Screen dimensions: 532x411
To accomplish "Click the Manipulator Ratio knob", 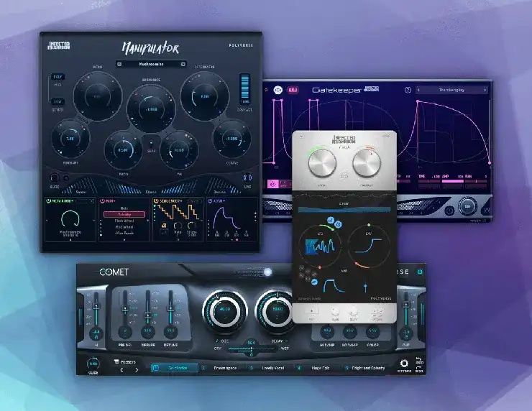I will tap(123, 150).
